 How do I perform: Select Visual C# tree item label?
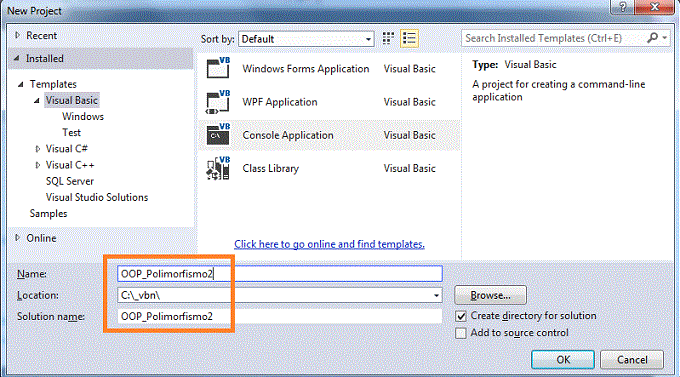67,149
